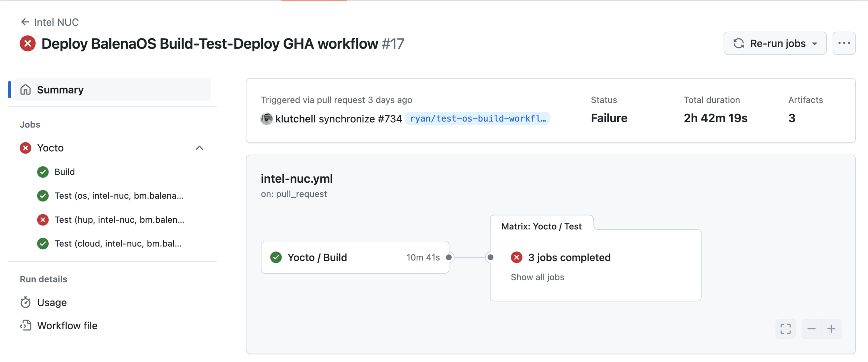
Task: Click the Re-run jobs refresh icon
Action: [738, 43]
